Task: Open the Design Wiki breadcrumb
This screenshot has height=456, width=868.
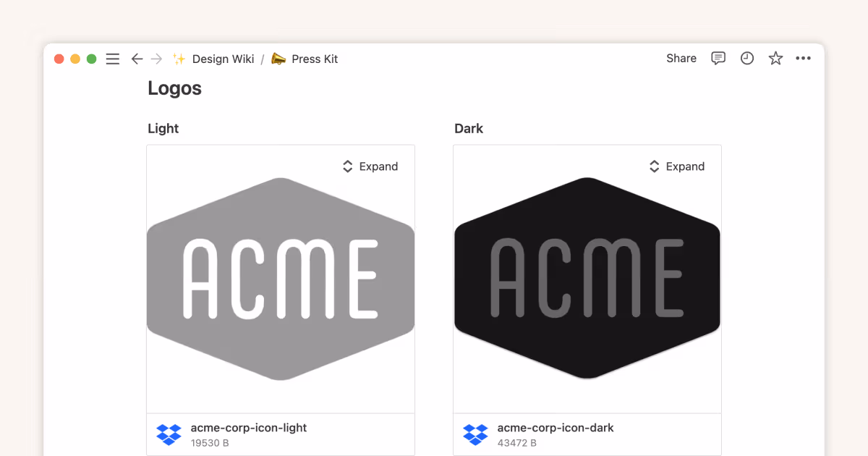Action: click(223, 59)
